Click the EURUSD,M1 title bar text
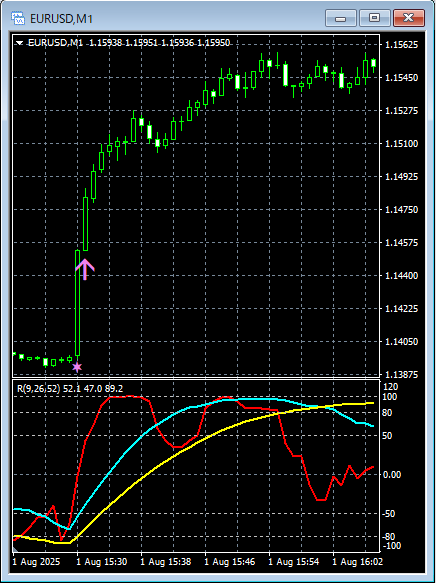 point(61,19)
